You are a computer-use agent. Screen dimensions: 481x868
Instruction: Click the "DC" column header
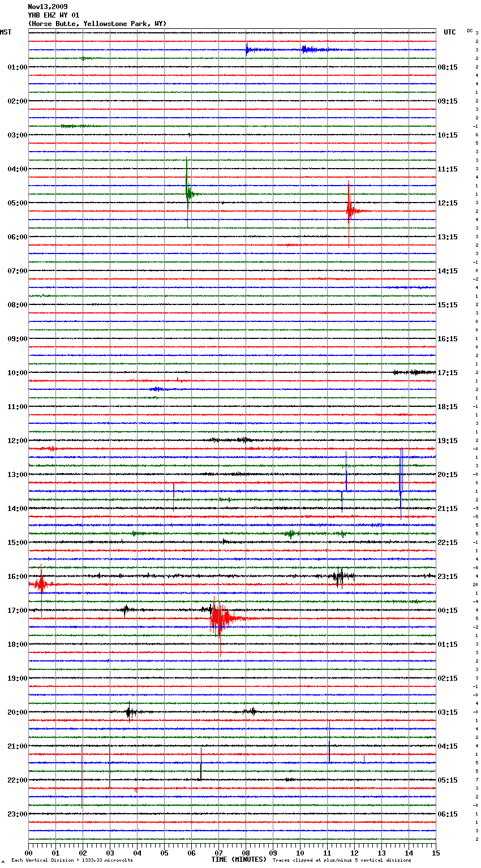coord(470,31)
